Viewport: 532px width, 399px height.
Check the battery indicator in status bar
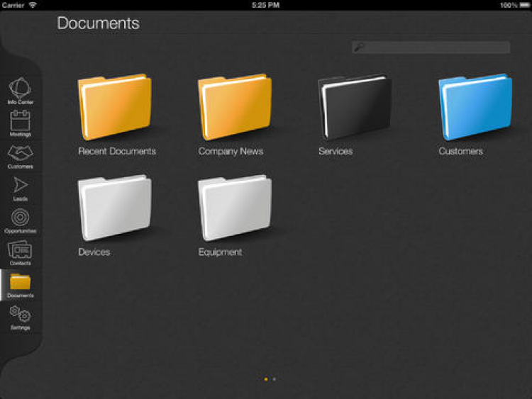pyautogui.click(x=524, y=5)
